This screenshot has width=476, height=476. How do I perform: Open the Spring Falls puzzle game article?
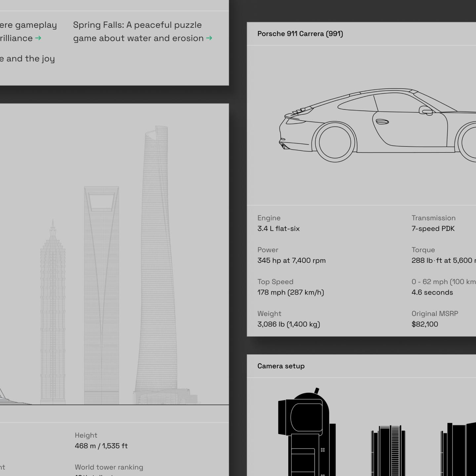click(138, 32)
